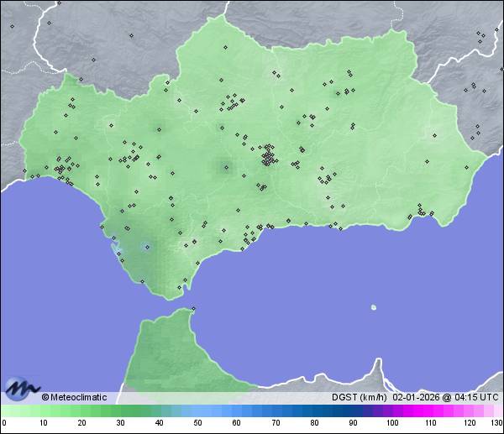Click the 110 km/h magenta scale segment

click(x=430, y=410)
